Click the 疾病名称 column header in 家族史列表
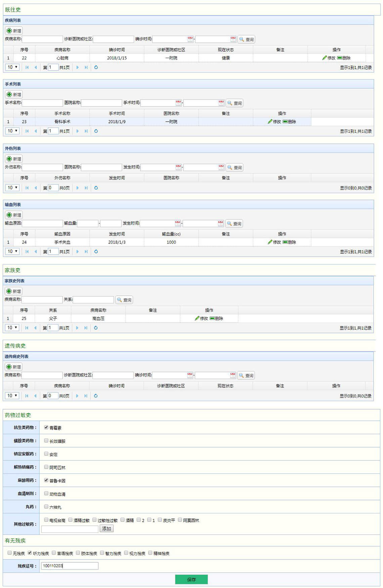This screenshot has width=383, height=588. click(x=98, y=310)
